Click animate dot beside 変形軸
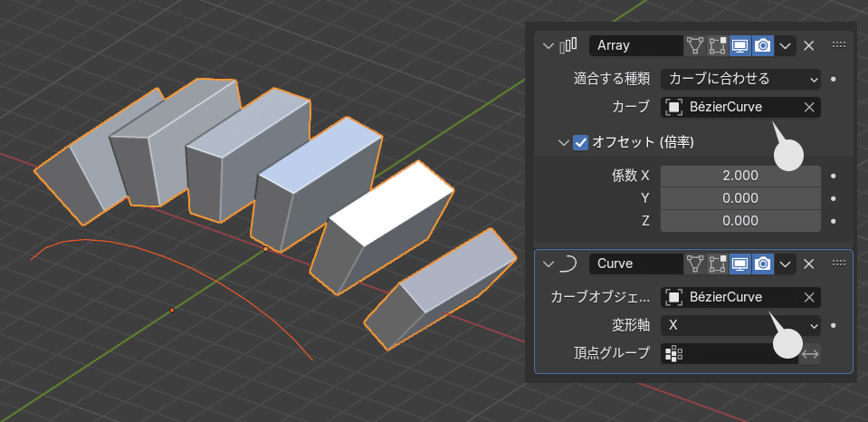The height and width of the screenshot is (422, 868). pyautogui.click(x=833, y=326)
